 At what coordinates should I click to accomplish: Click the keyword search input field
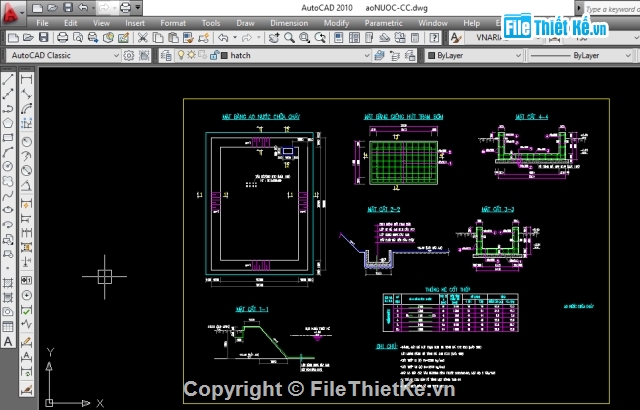pyautogui.click(x=612, y=8)
